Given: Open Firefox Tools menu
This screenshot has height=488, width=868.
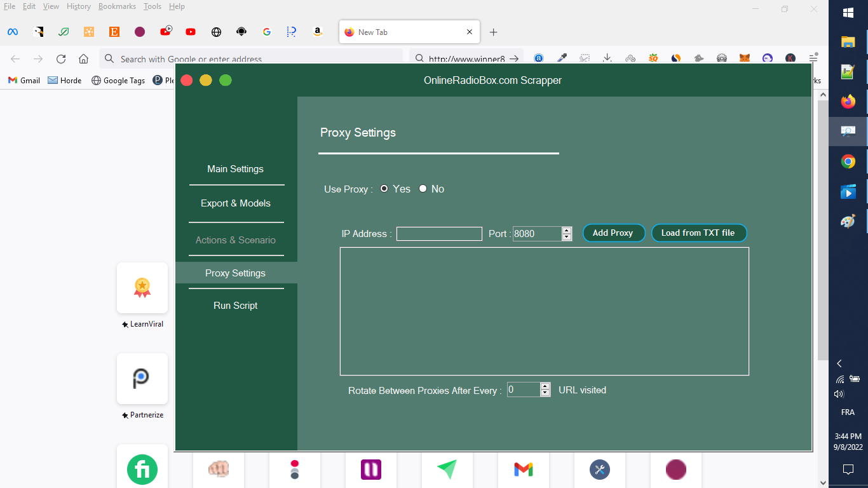Looking at the screenshot, I should tap(153, 6).
